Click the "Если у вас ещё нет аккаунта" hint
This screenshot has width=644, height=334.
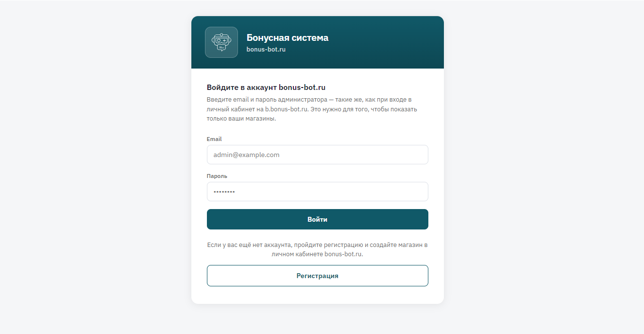pyautogui.click(x=317, y=245)
